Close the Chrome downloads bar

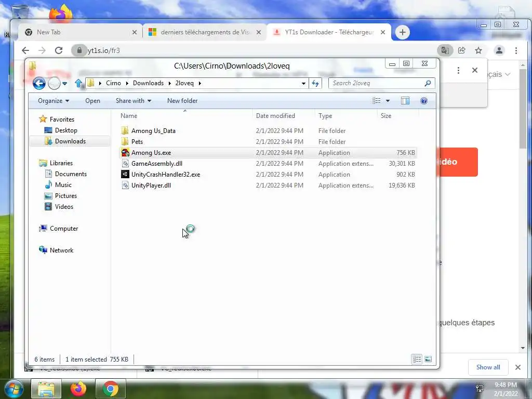pyautogui.click(x=518, y=367)
